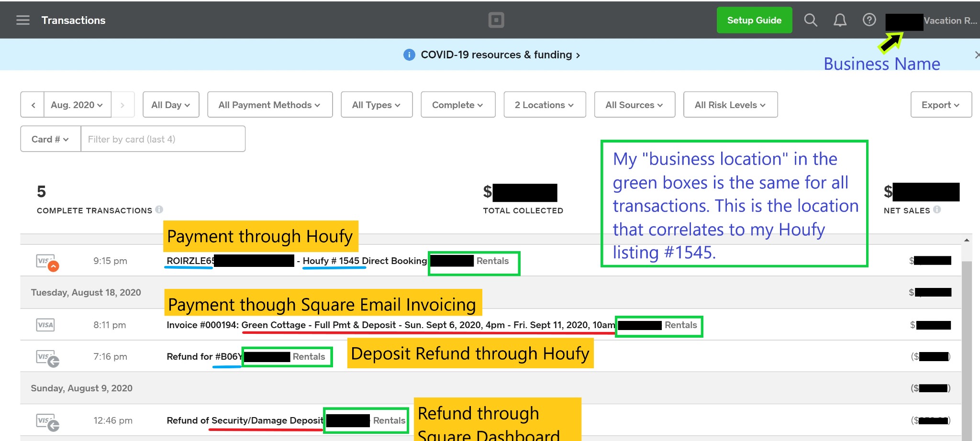Dismiss the COVID-19 banner
This screenshot has width=980, height=441.
pyautogui.click(x=977, y=55)
